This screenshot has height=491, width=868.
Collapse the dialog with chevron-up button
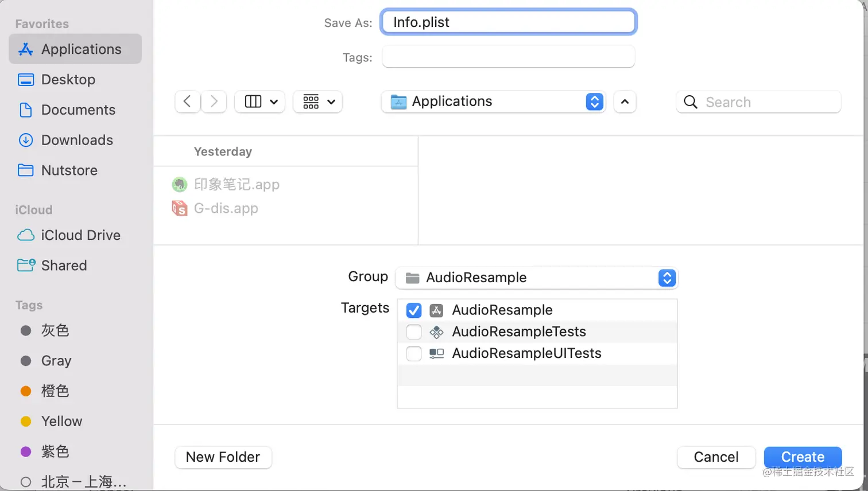(625, 102)
